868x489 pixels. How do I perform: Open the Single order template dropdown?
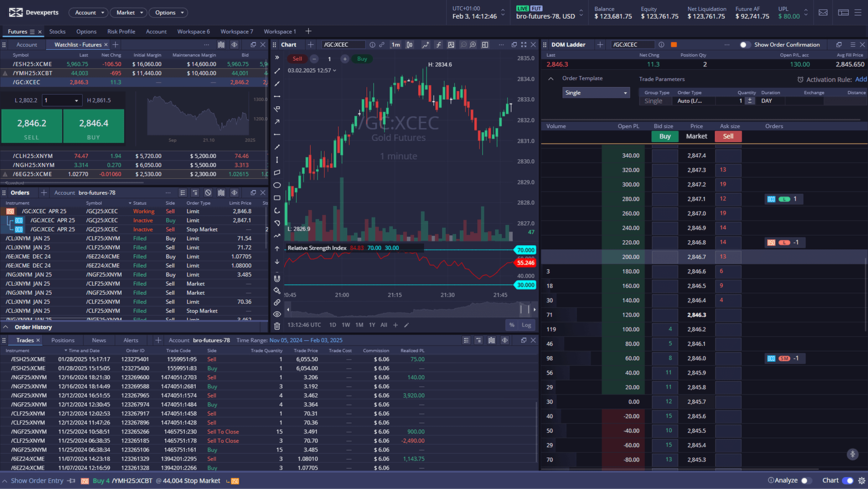point(595,93)
